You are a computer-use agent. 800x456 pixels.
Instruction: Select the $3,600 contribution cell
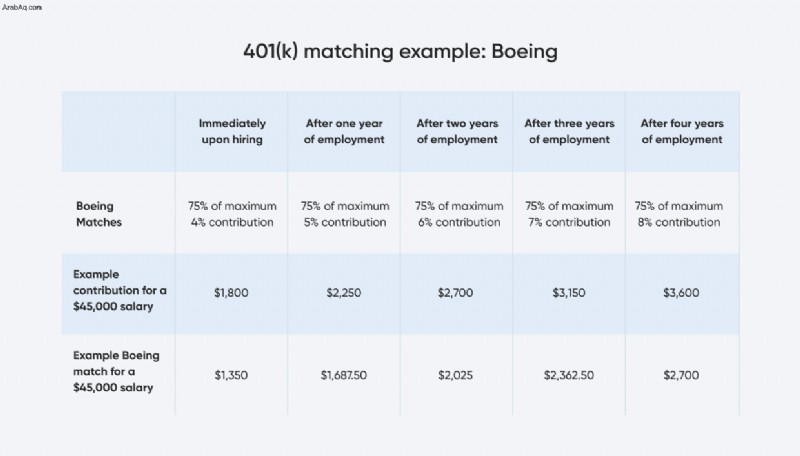[681, 293]
